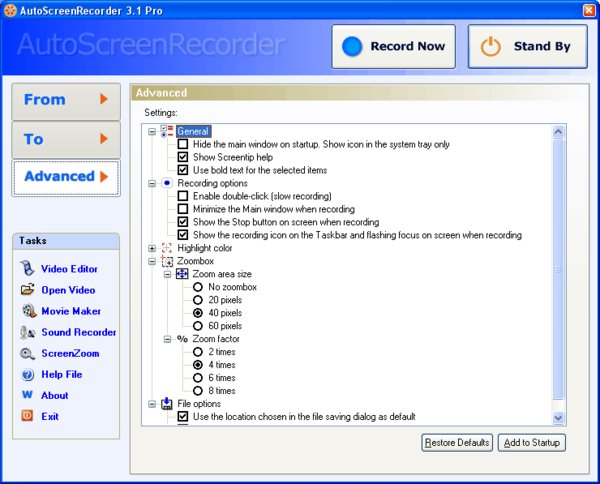Image resolution: width=600 pixels, height=484 pixels.
Task: Click the Zoombox node icon
Action: click(167, 261)
